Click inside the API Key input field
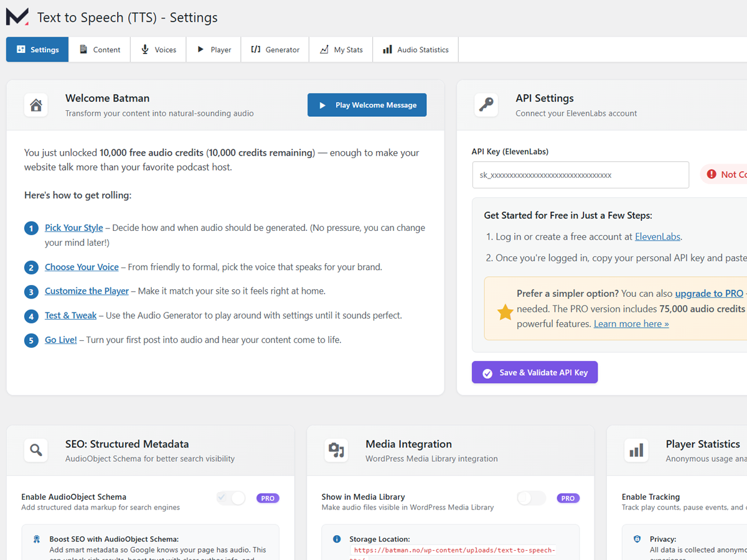This screenshot has width=747, height=560. click(x=579, y=175)
